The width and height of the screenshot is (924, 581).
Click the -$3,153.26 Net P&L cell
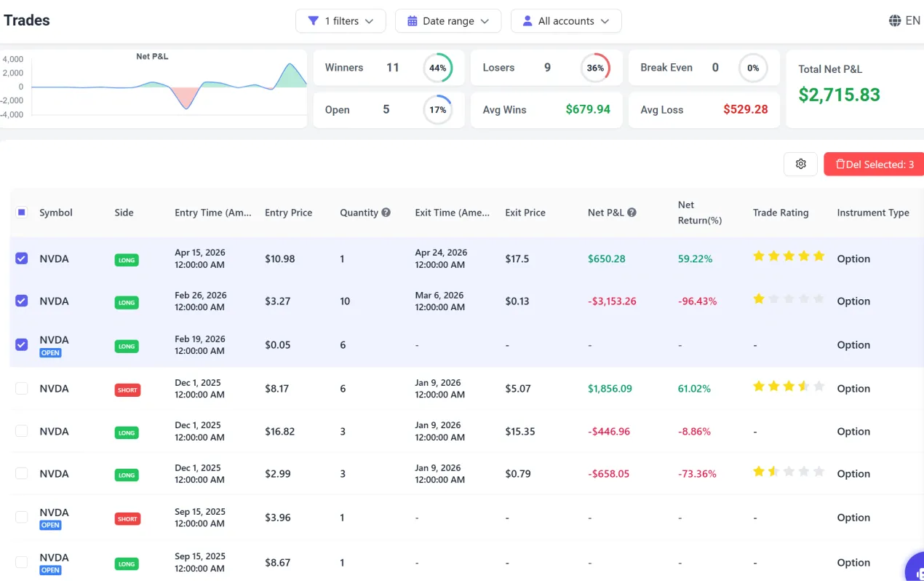pyautogui.click(x=612, y=301)
